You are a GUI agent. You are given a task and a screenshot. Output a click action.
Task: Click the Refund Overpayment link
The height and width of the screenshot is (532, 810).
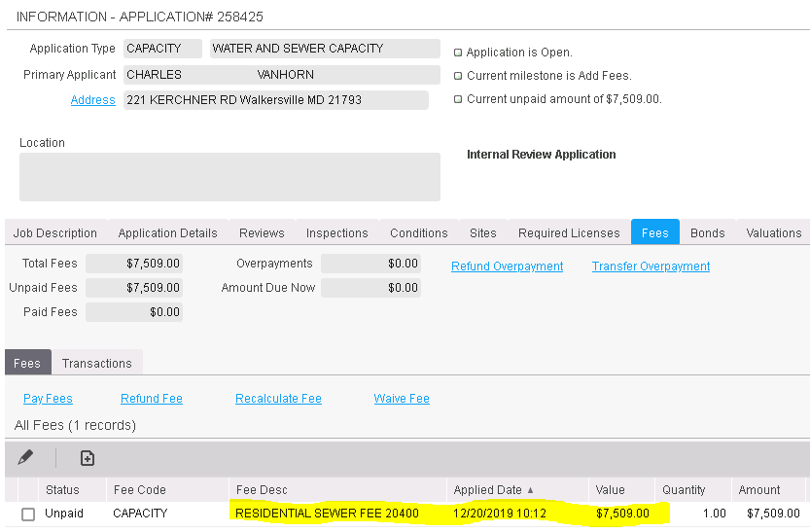coord(508,266)
